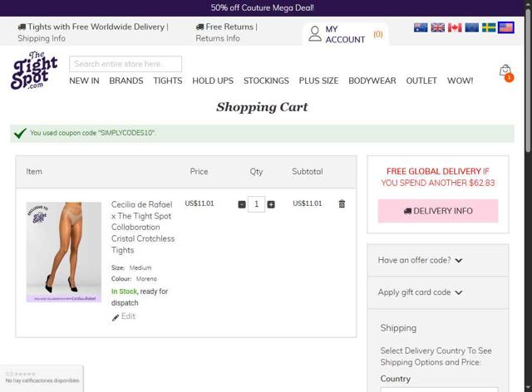Image resolution: width=532 pixels, height=392 pixels.
Task: Click the 'Medium' size value
Action: pyautogui.click(x=140, y=268)
